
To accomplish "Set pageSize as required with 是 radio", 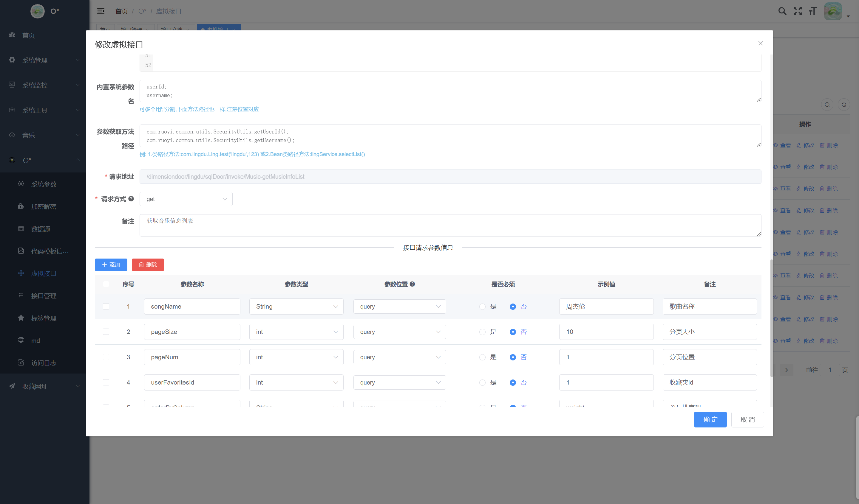I will (x=482, y=332).
